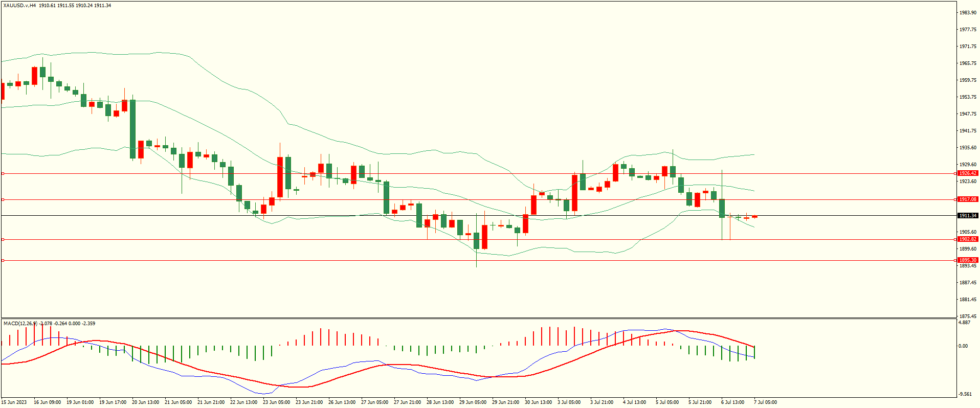Click the 1947.75 price scale value

click(x=968, y=114)
